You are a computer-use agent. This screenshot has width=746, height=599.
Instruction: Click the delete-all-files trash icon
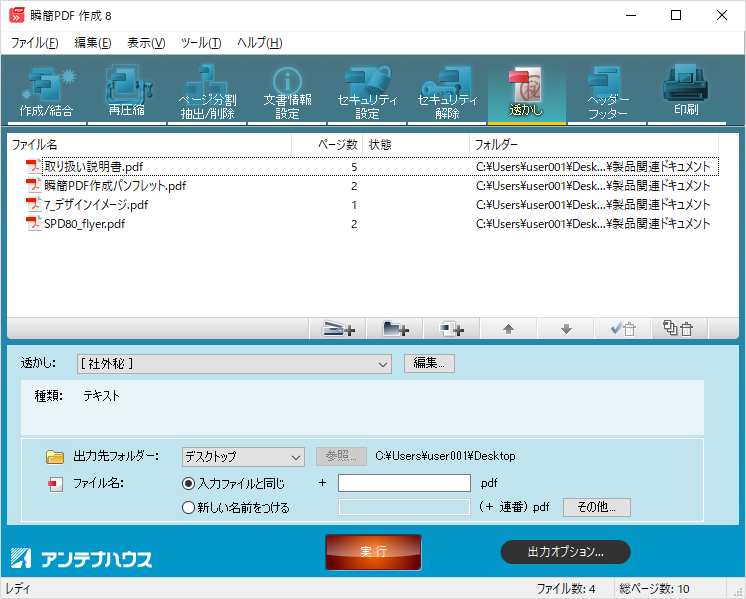coord(679,329)
